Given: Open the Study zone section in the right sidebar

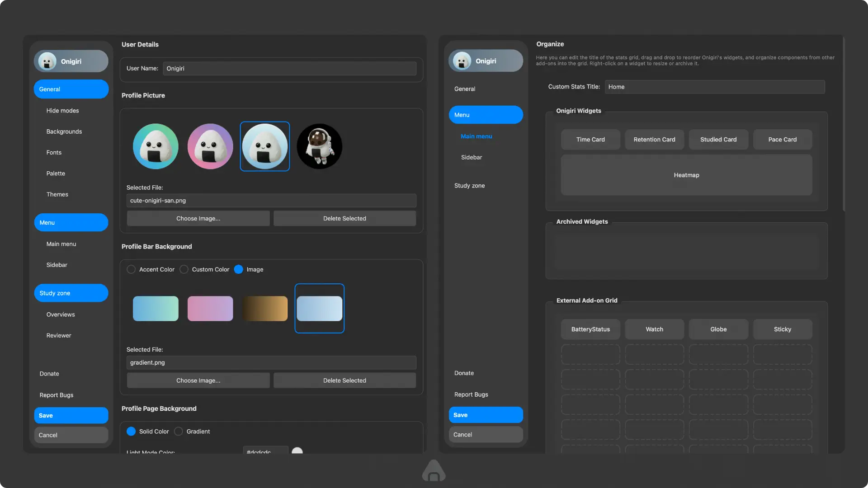Looking at the screenshot, I should coord(469,186).
